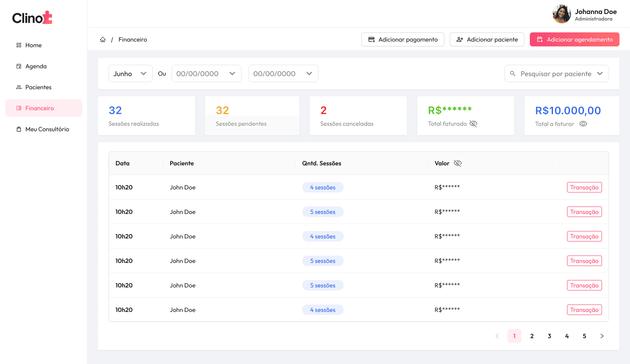Viewport: 630px width, 364px height.
Task: Open the Financeiro breadcrumb item
Action: tap(133, 39)
